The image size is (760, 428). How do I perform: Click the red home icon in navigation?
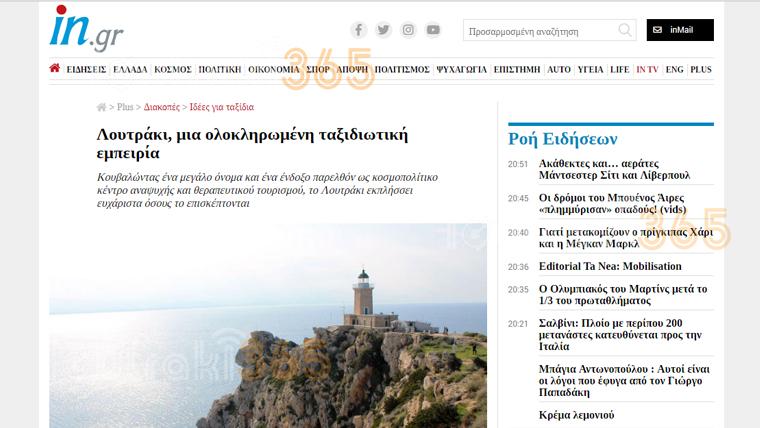[x=55, y=69]
